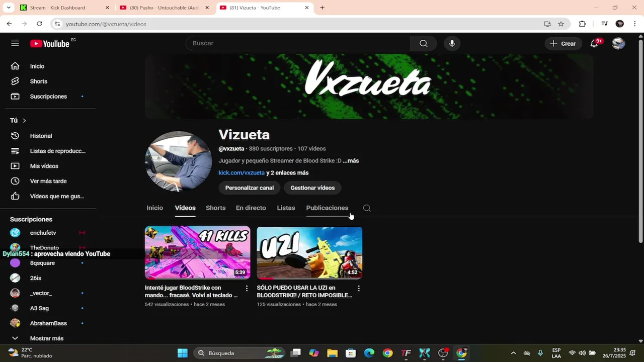Open options menu for BloodStrike con mando video
The image size is (644, 362).
[x=247, y=288]
